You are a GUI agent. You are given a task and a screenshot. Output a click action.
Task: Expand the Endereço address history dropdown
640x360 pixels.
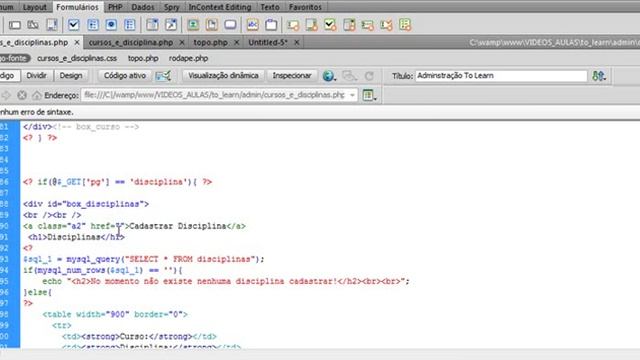pos(352,95)
